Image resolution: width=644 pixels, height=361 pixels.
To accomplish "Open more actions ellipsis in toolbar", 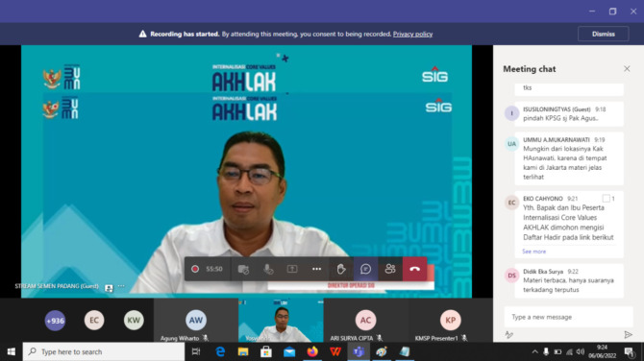I will click(316, 269).
